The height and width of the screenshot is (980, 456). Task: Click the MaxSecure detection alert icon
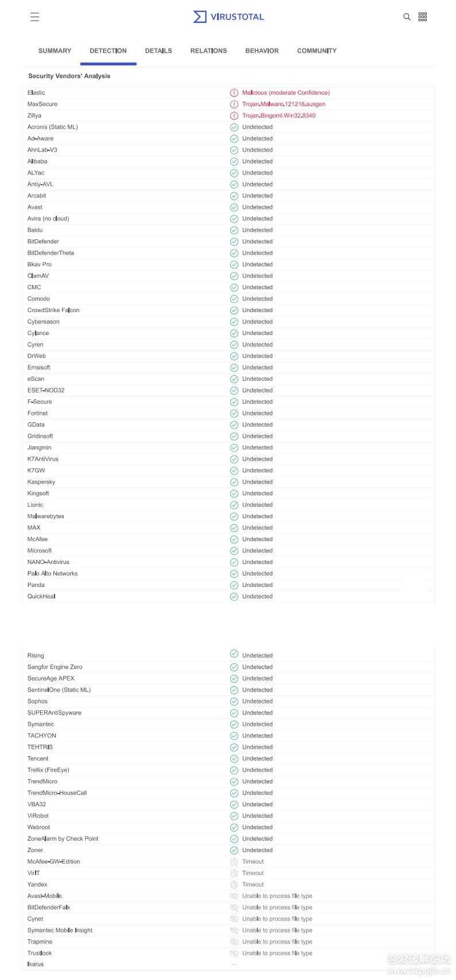[x=234, y=104]
